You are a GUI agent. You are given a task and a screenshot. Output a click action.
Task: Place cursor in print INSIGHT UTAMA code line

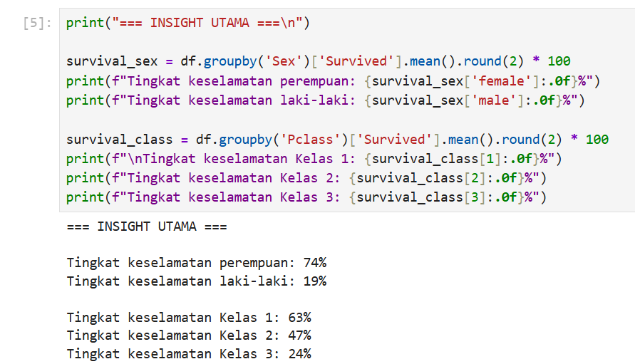tap(188, 23)
